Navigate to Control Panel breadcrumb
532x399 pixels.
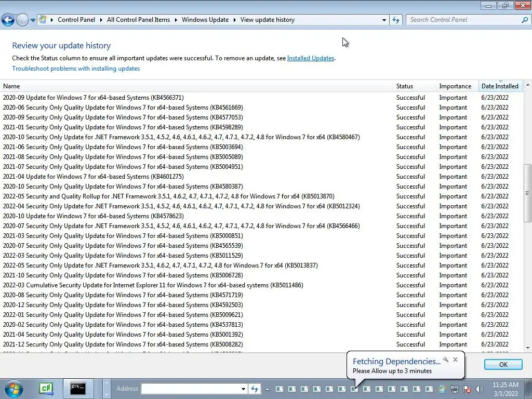pyautogui.click(x=76, y=20)
